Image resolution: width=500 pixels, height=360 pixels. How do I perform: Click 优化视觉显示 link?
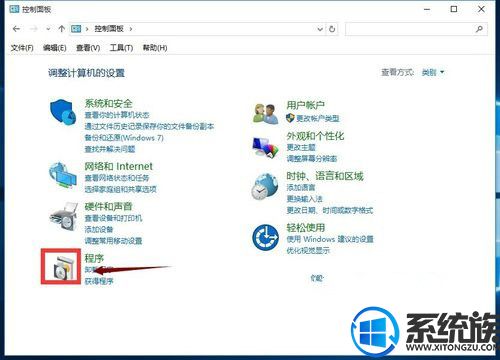(308, 250)
